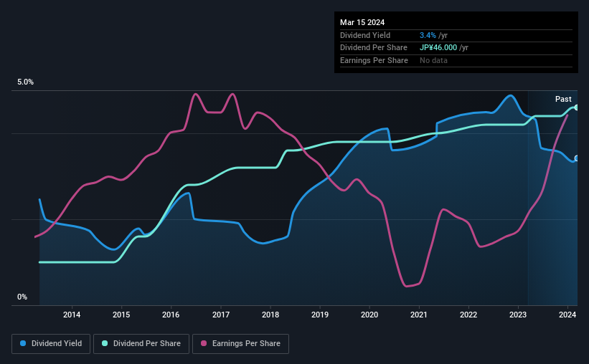This screenshot has width=589, height=364.
Task: Click the Dividend Yield tooltip row label
Action: [365, 35]
